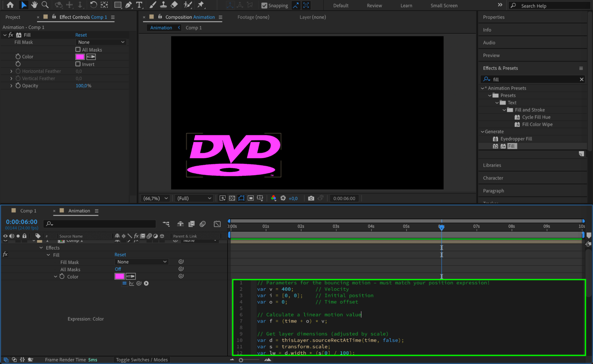Clear the fill search in Effects & Presets
The width and height of the screenshot is (593, 364).
(x=581, y=79)
